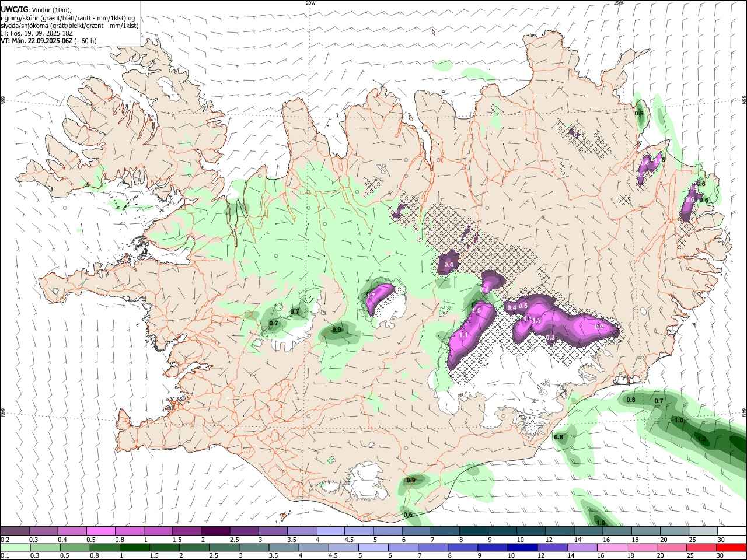Image resolution: width=747 pixels, height=560 pixels.
Task: Click the 20W longitude label
Action: coord(310,3)
